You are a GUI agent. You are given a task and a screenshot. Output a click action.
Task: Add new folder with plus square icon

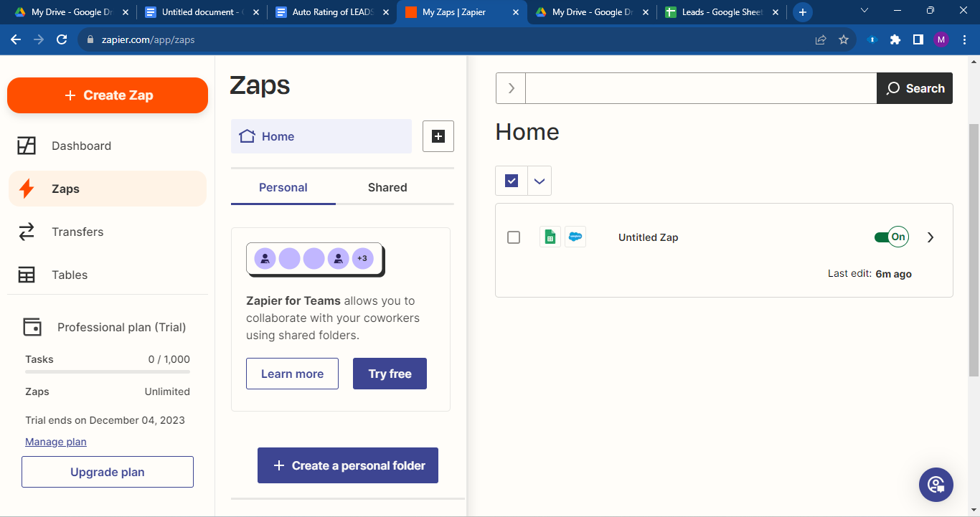[x=438, y=136]
